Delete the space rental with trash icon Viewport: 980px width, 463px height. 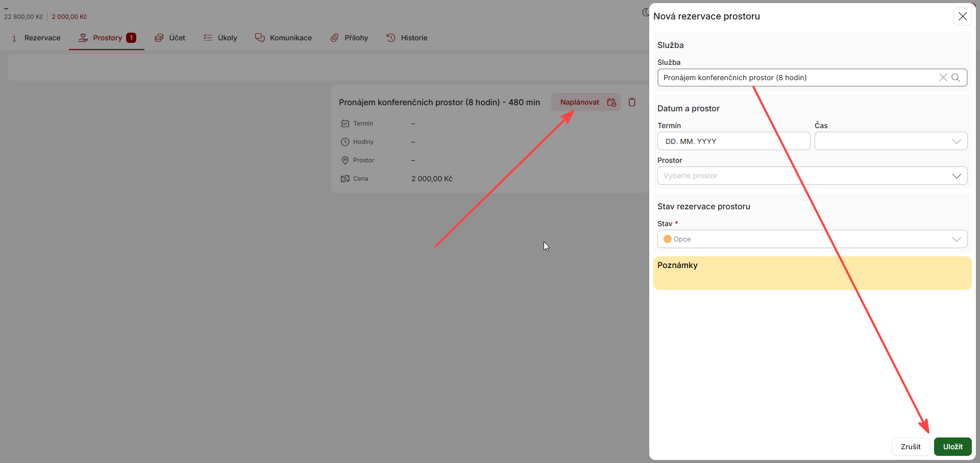(632, 102)
